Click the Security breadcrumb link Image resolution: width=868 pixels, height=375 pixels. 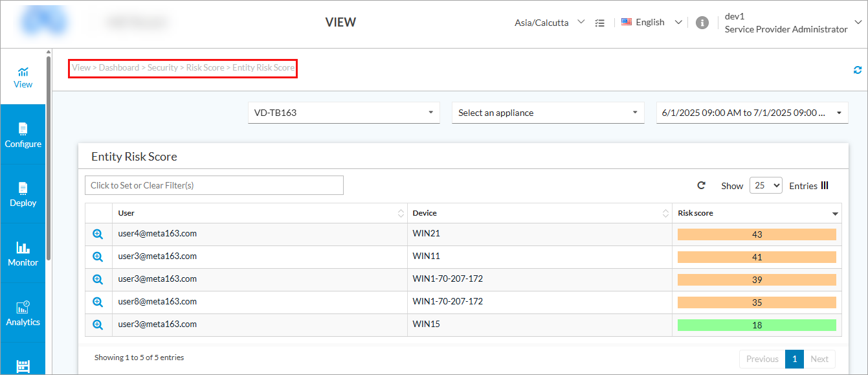(x=162, y=67)
